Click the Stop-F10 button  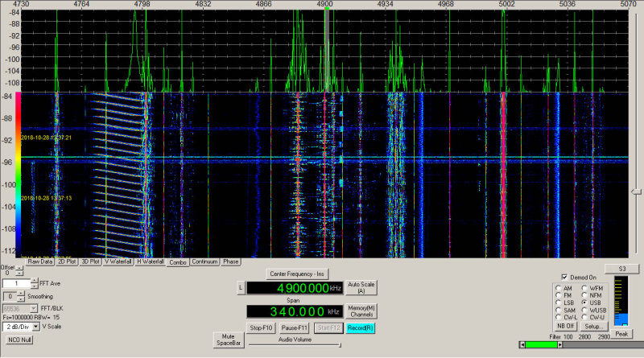point(261,328)
